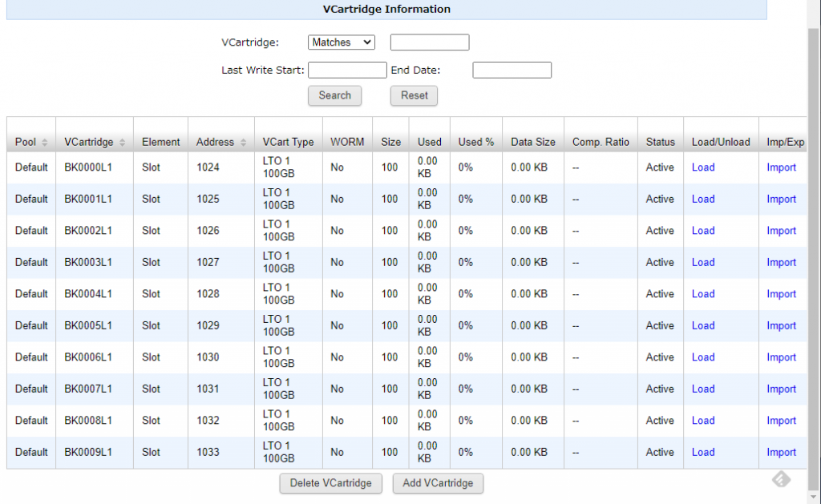The width and height of the screenshot is (821, 504).
Task: Load cartridge BK0005L1
Action: (x=702, y=326)
